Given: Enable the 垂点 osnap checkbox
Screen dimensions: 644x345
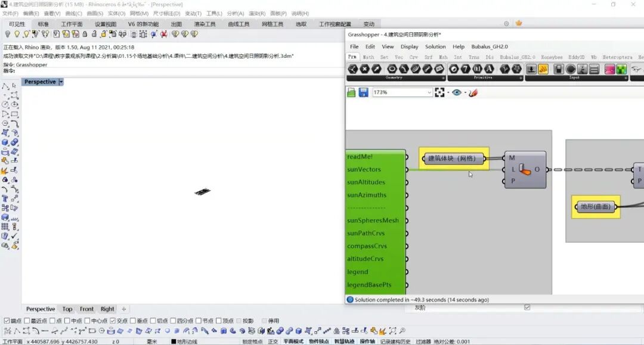Looking at the screenshot, I should click(x=132, y=321).
